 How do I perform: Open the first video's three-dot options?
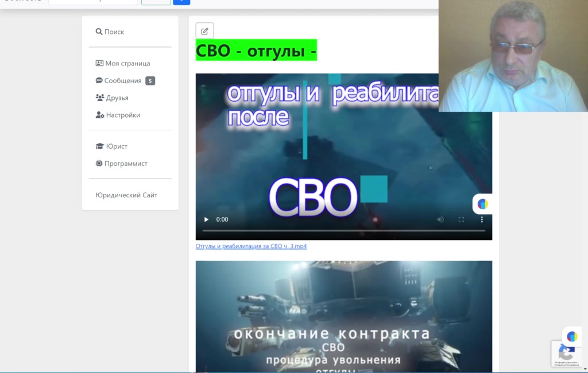point(482,219)
